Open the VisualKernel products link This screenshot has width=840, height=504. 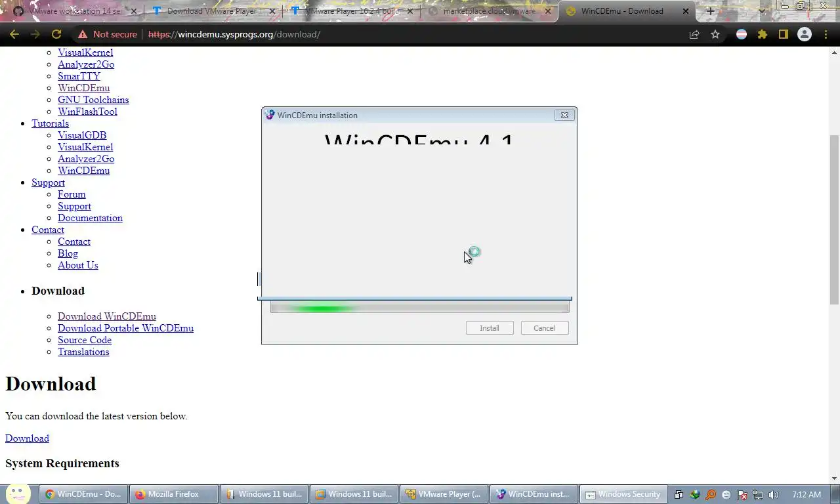(x=85, y=52)
